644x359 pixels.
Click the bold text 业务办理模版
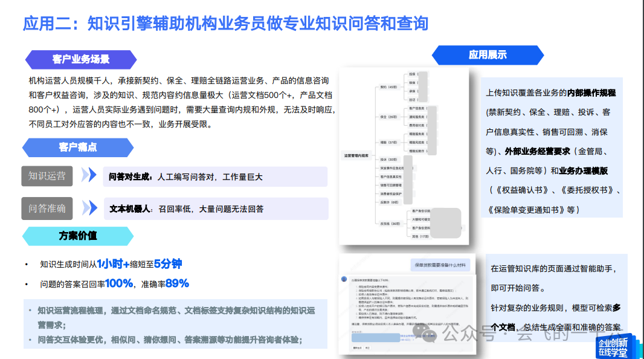583,171
